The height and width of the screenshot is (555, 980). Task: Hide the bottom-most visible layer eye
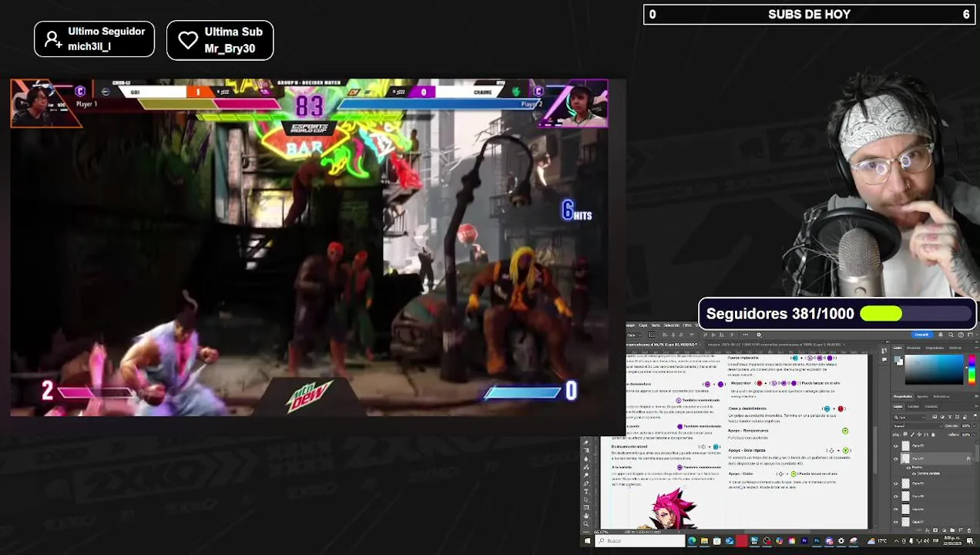895,522
